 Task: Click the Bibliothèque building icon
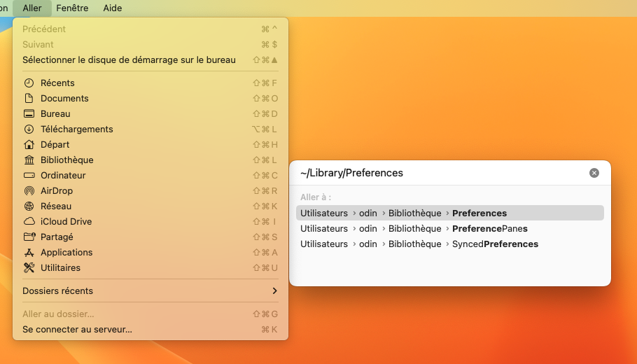pos(29,160)
